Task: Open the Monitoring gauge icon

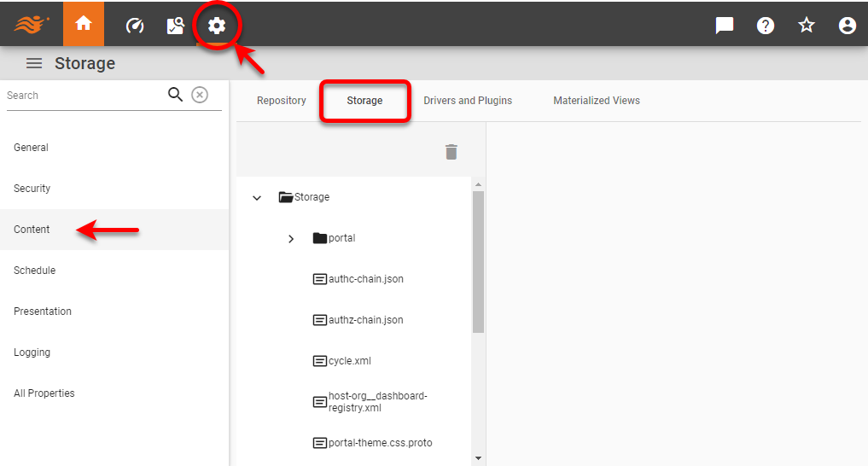Action: coord(135,26)
